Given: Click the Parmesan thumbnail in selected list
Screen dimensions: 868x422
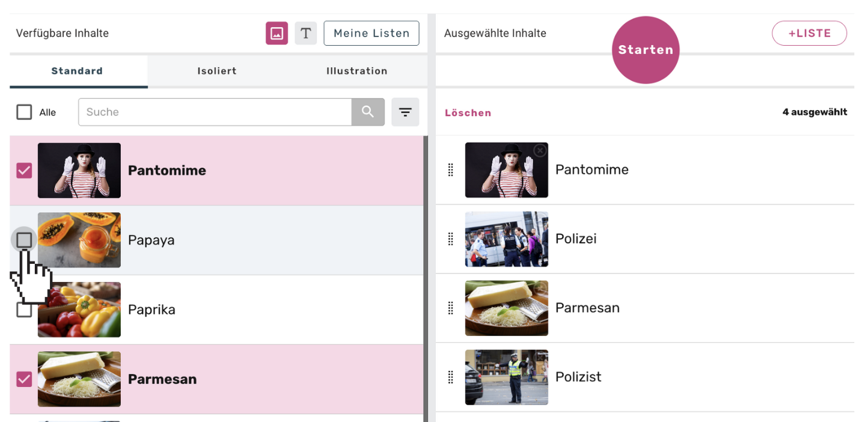Looking at the screenshot, I should [x=507, y=308].
